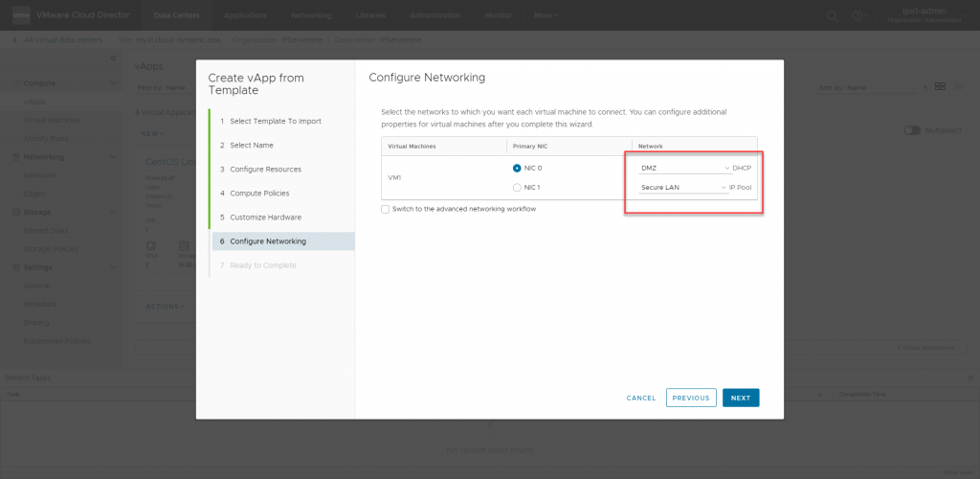Select NIC 0 as primary NIC
This screenshot has width=980, height=479.
click(518, 168)
